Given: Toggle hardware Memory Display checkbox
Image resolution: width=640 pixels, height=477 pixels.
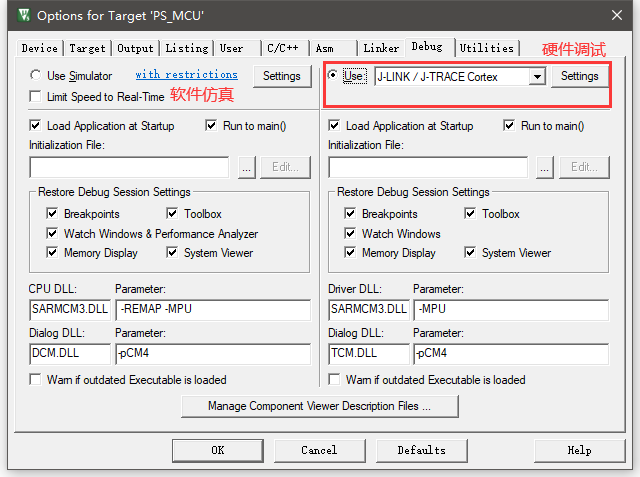Looking at the screenshot, I should pos(350,253).
